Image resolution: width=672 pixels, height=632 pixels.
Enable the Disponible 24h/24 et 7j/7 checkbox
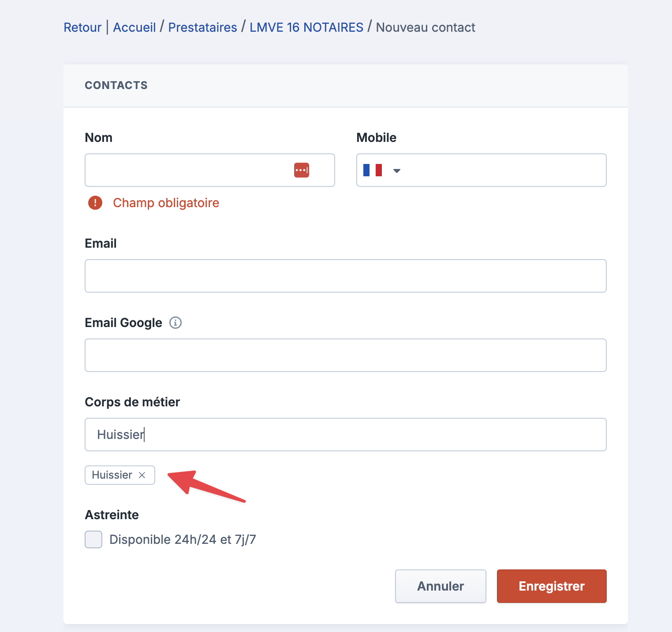(x=93, y=539)
